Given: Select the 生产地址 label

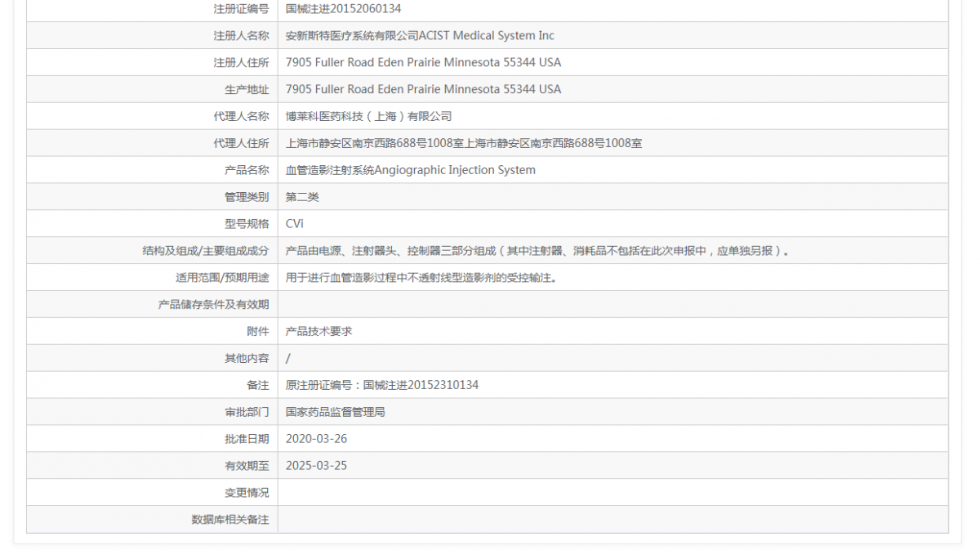Looking at the screenshot, I should pos(247,89).
